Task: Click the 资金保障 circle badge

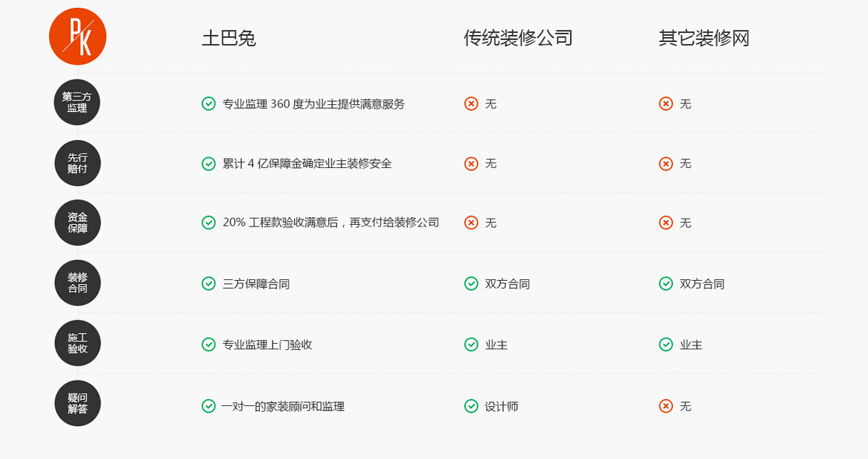Action: pos(77,223)
